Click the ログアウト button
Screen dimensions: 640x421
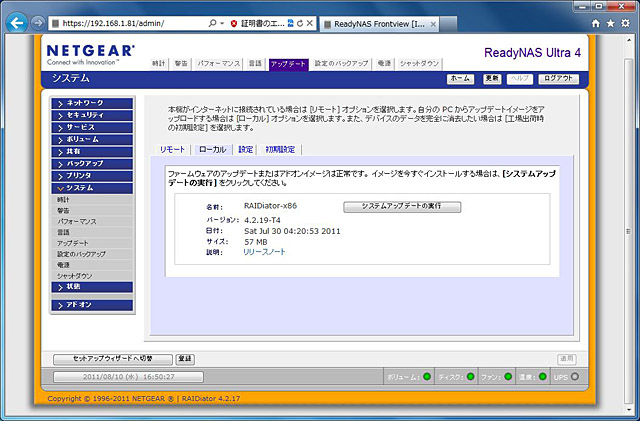click(x=558, y=78)
